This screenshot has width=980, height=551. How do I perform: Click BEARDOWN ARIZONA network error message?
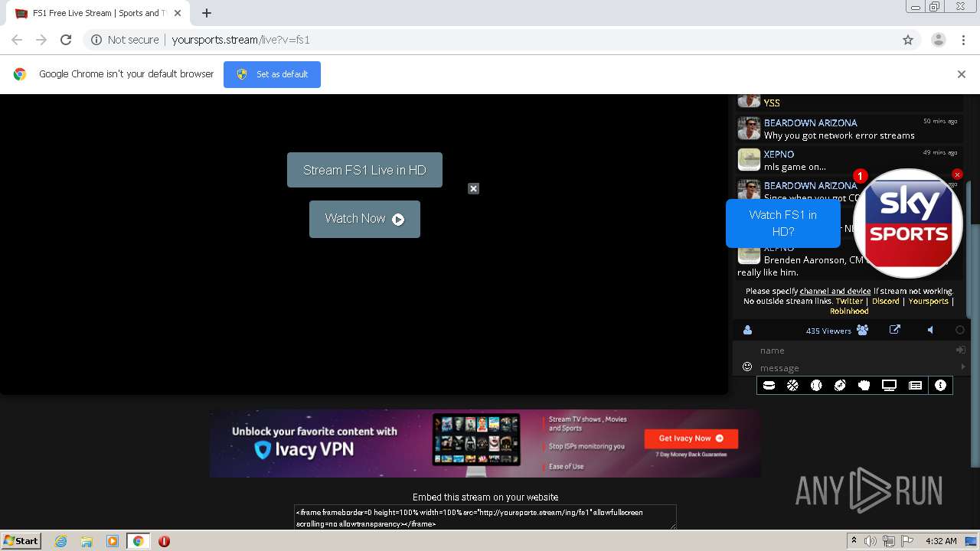[839, 135]
